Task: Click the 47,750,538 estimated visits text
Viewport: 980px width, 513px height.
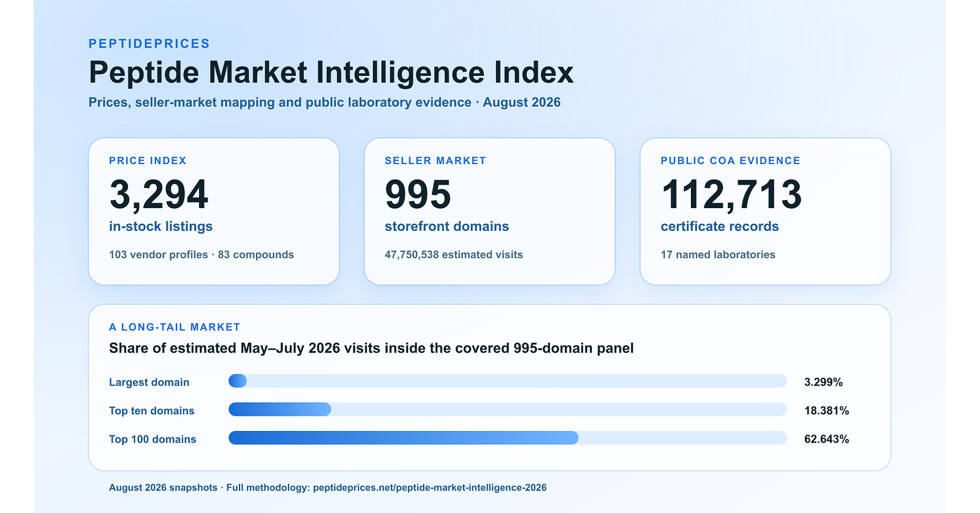Action: point(454,255)
